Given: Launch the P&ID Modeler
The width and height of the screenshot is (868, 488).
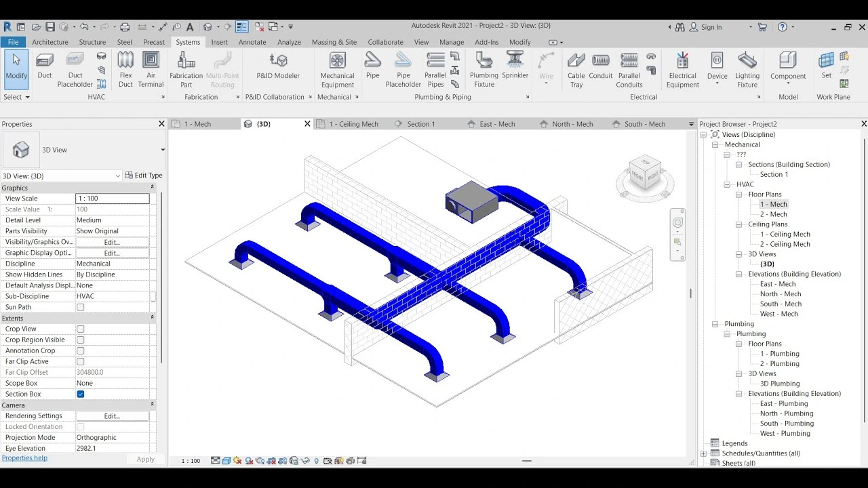Looking at the screenshot, I should click(278, 67).
